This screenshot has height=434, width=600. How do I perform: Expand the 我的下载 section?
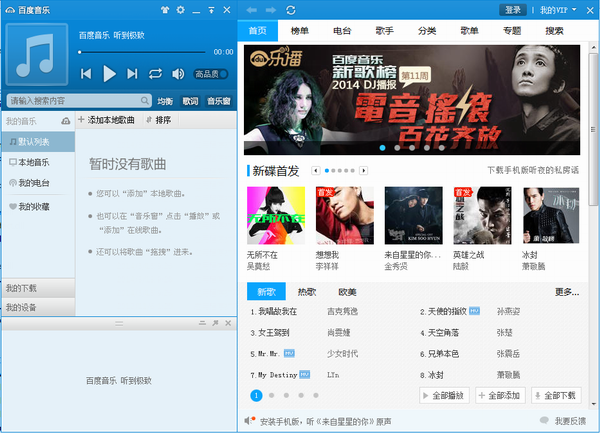coord(38,288)
